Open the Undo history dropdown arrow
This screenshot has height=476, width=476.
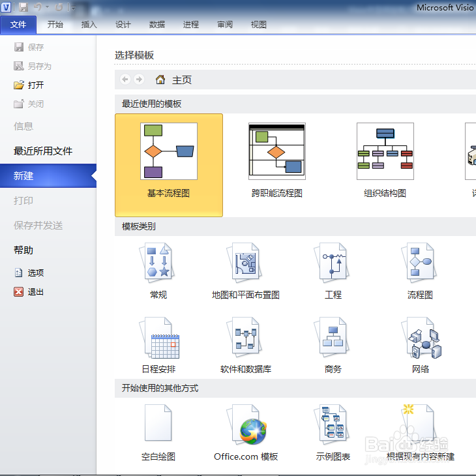pyautogui.click(x=47, y=7)
